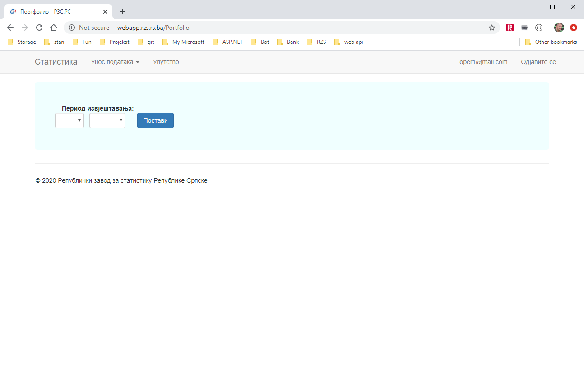Image resolution: width=584 pixels, height=392 pixels.
Task: Open the year dropdown (----)
Action: click(x=107, y=120)
